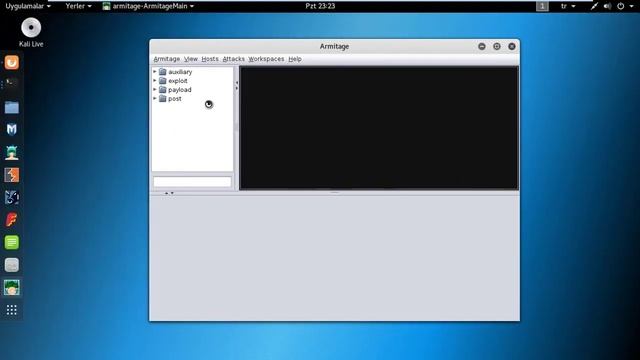Open the Workspaces menu
This screenshot has height=360, width=640.
(x=266, y=59)
